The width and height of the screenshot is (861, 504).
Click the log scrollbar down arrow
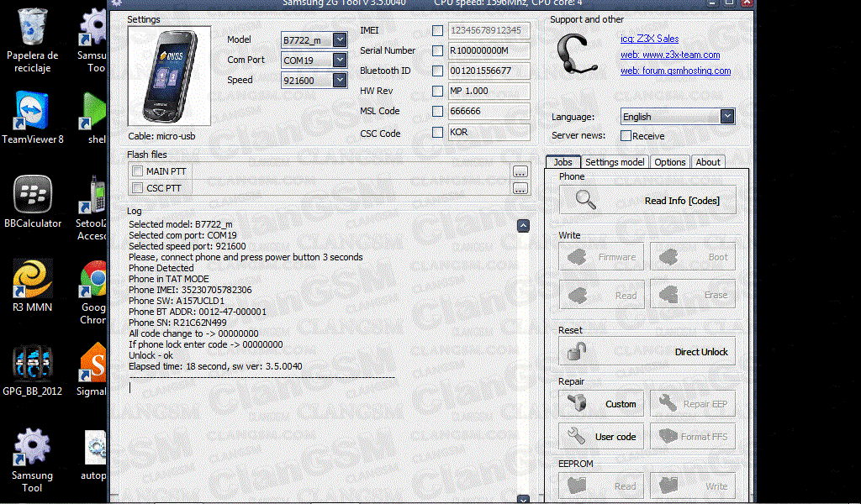pyautogui.click(x=523, y=499)
